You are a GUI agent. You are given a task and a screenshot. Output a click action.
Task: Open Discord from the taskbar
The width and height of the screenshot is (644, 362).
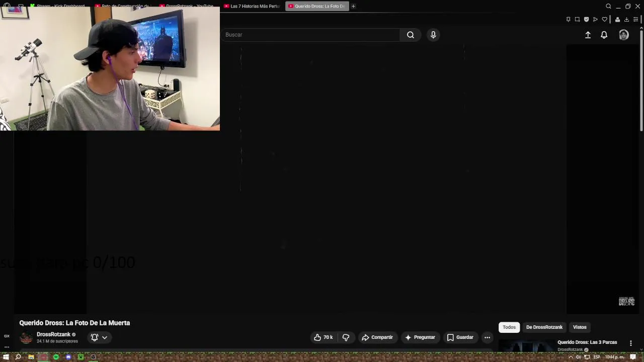coord(68,357)
